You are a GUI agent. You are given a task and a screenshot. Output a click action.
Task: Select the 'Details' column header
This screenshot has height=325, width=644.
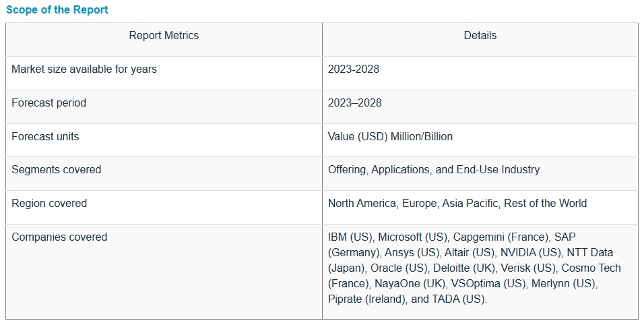[x=480, y=36]
